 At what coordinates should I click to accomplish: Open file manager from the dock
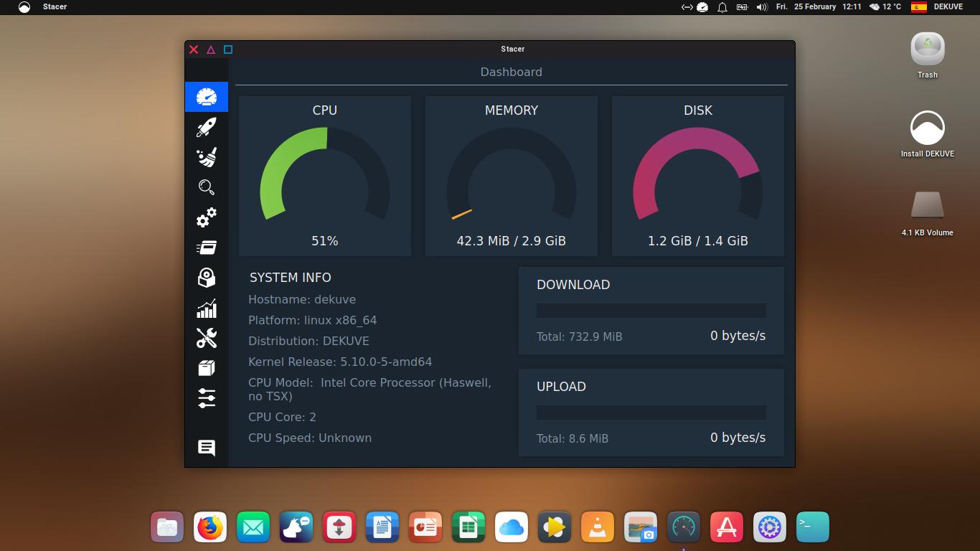(167, 528)
